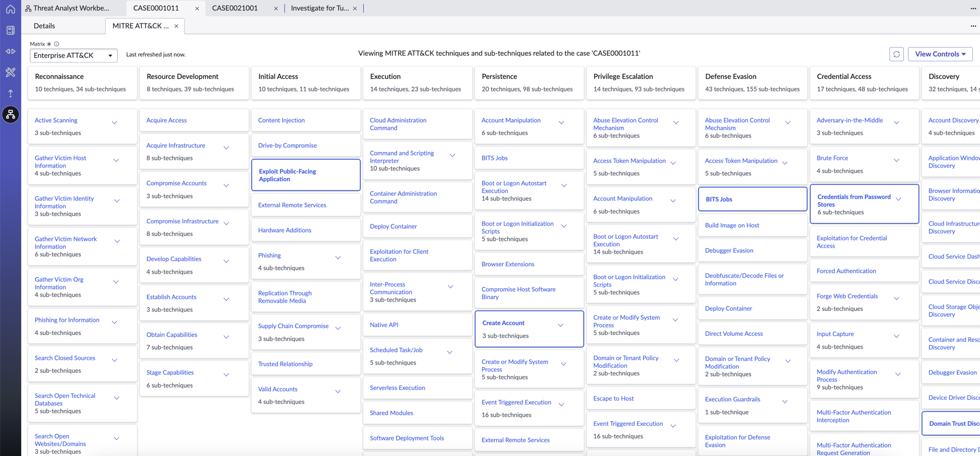
Task: Switch to the CASE0001011 tab
Action: pos(156,8)
